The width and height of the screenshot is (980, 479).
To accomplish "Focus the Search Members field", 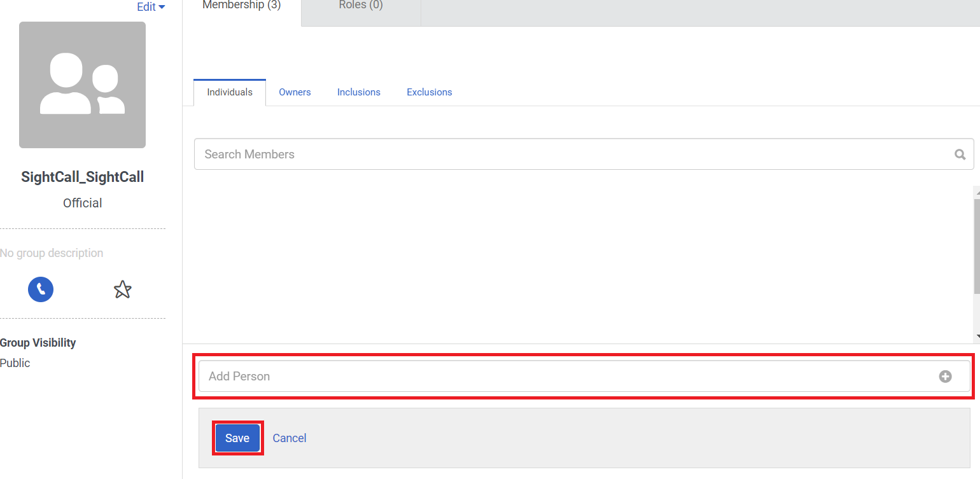I will 584,154.
